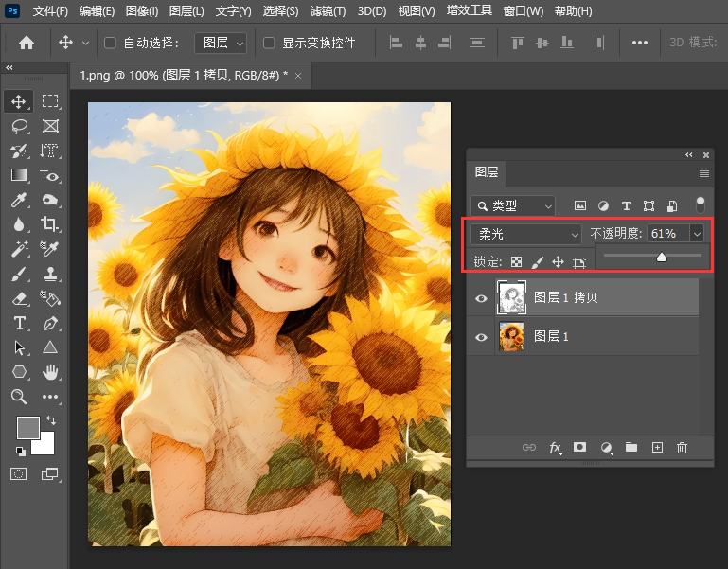Expand the opacity 61% dropdown arrow

pyautogui.click(x=698, y=234)
